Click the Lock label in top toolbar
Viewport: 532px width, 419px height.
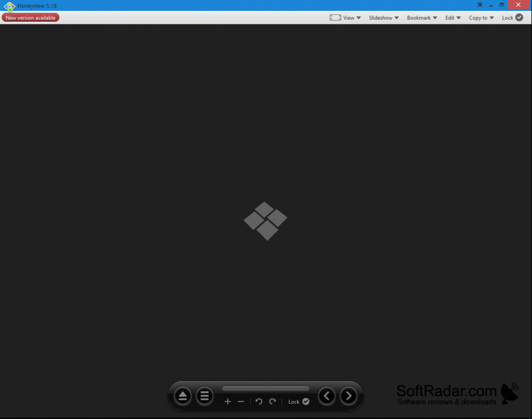click(507, 17)
